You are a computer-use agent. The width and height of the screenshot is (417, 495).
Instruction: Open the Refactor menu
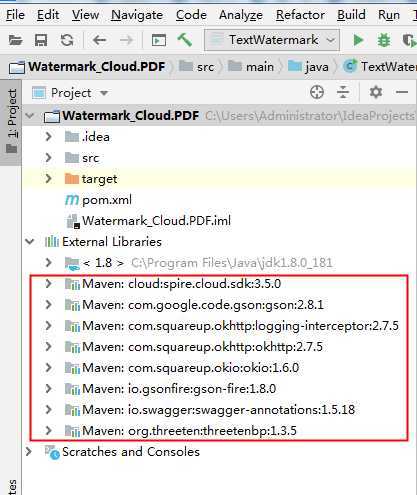300,15
